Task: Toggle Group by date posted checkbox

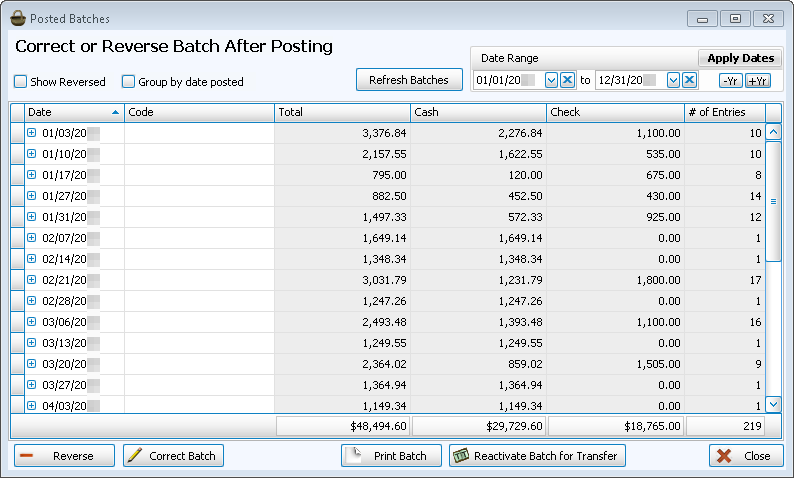Action: (x=128, y=82)
